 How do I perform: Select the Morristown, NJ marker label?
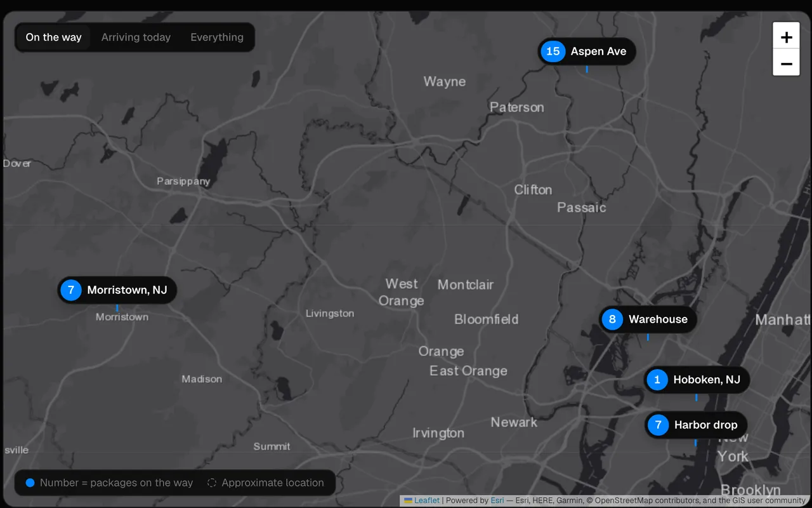point(127,290)
